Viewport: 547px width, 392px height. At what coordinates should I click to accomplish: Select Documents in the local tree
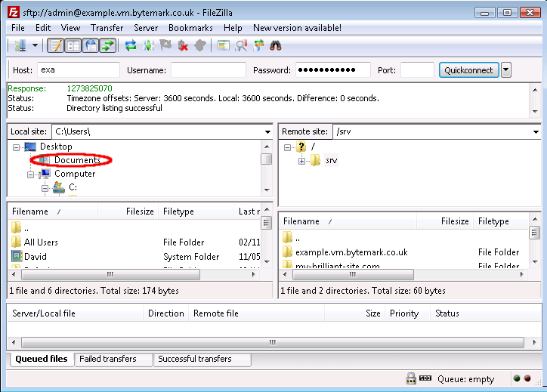[77, 160]
